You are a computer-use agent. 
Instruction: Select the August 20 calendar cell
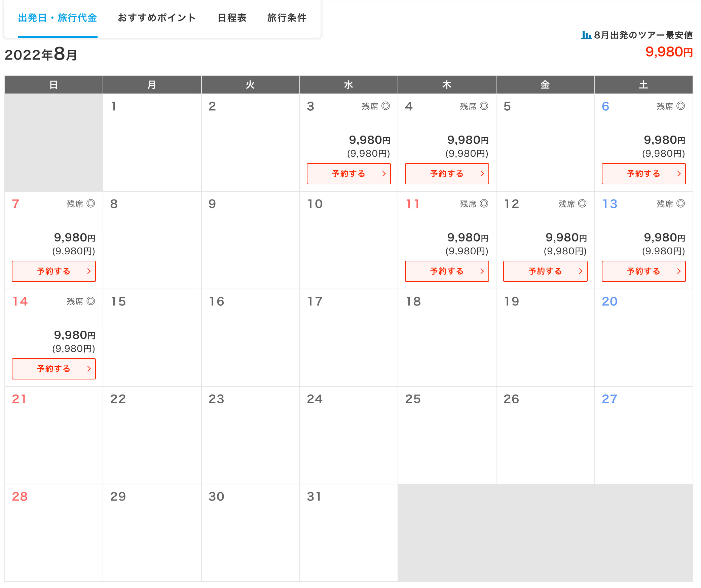[643, 338]
